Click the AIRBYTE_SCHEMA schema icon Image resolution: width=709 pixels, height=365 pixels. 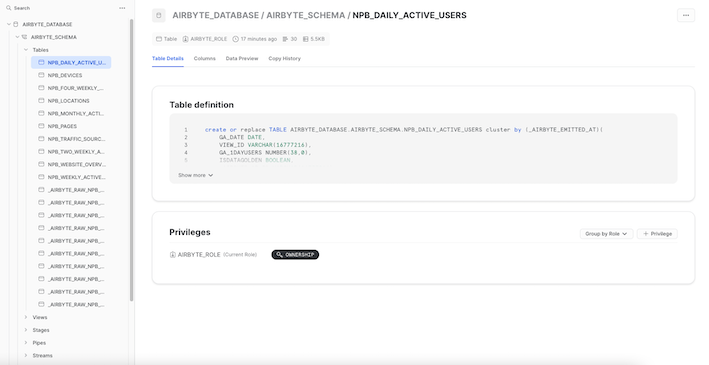[x=24, y=37]
